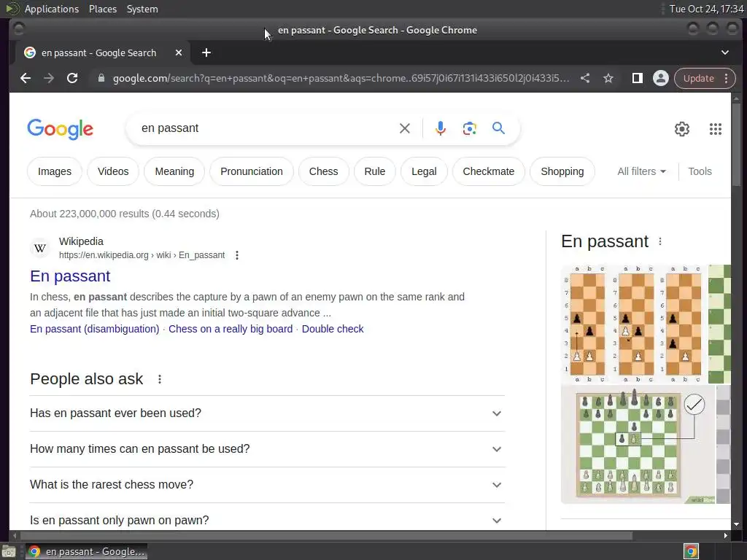
Task: Open Chrome profile avatar menu
Action: point(660,78)
